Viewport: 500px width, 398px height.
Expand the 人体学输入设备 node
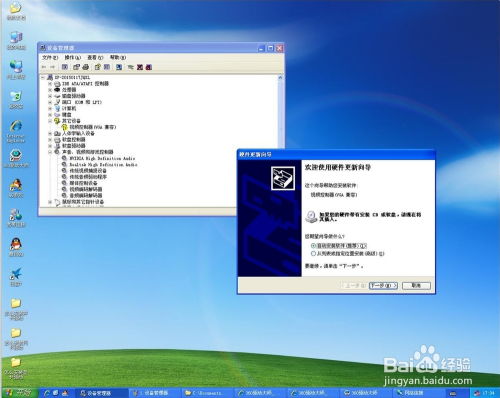point(50,133)
